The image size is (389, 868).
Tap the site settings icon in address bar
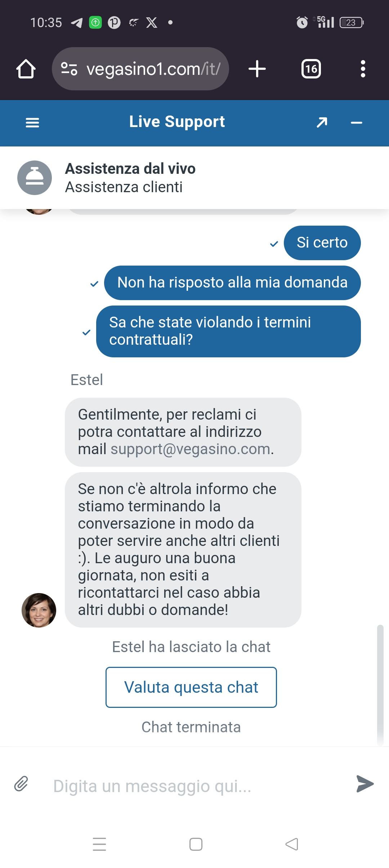(x=69, y=69)
